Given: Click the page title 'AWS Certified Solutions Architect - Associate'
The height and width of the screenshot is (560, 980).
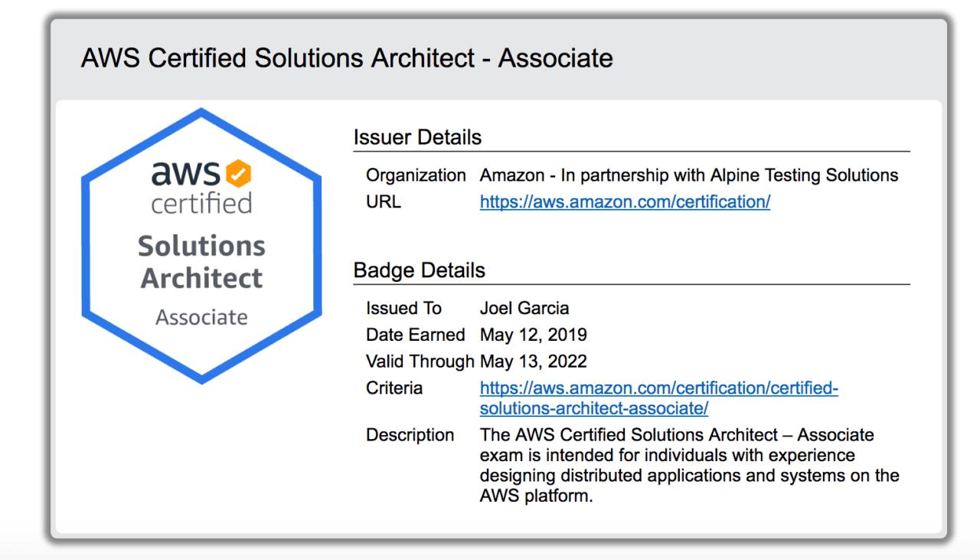Looking at the screenshot, I should tap(346, 57).
